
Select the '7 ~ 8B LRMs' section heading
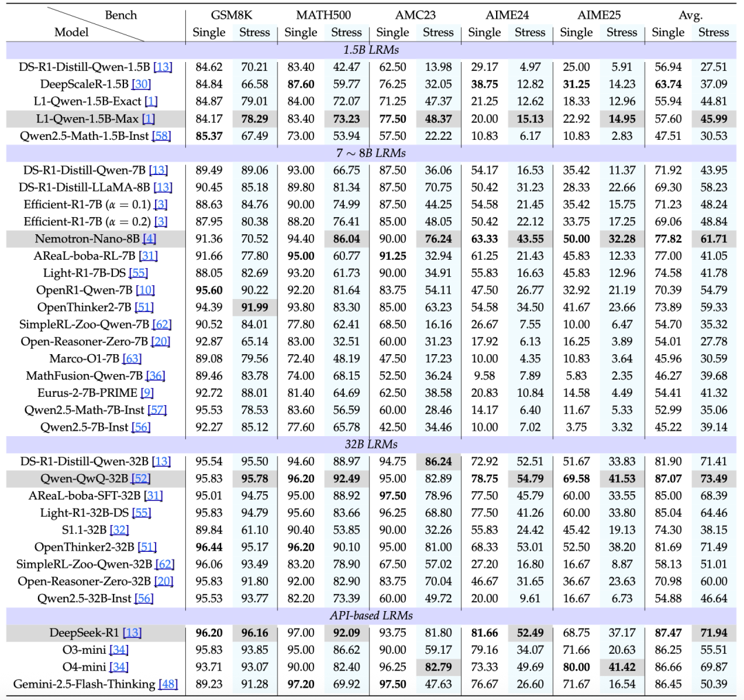click(x=371, y=153)
